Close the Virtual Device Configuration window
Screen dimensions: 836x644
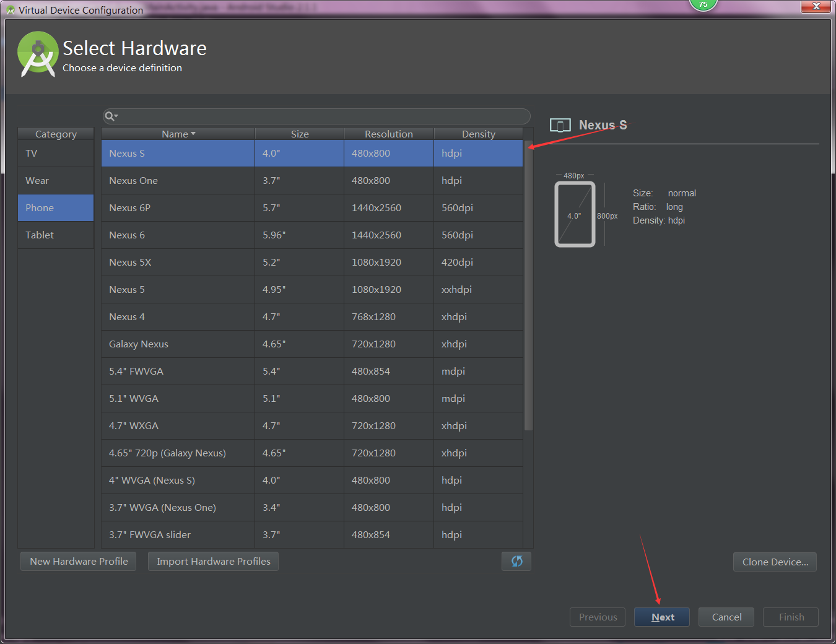point(816,6)
